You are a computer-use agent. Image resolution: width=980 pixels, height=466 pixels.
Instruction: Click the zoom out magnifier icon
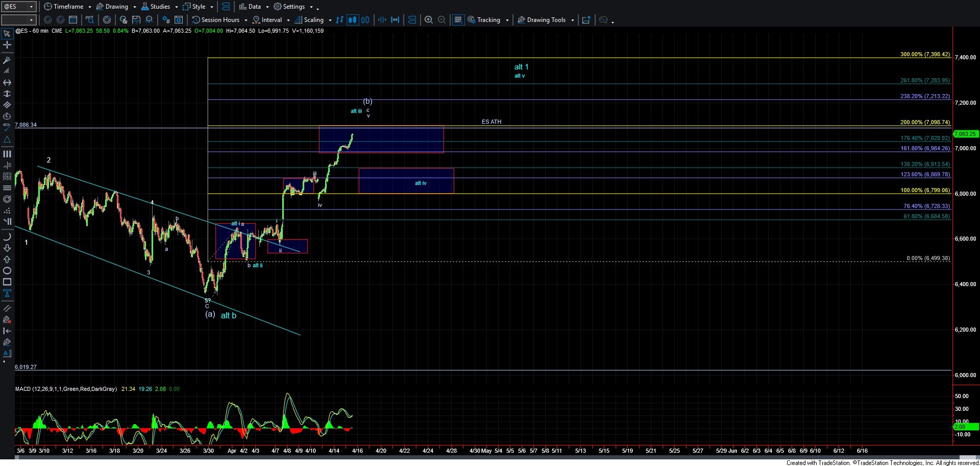click(442, 20)
